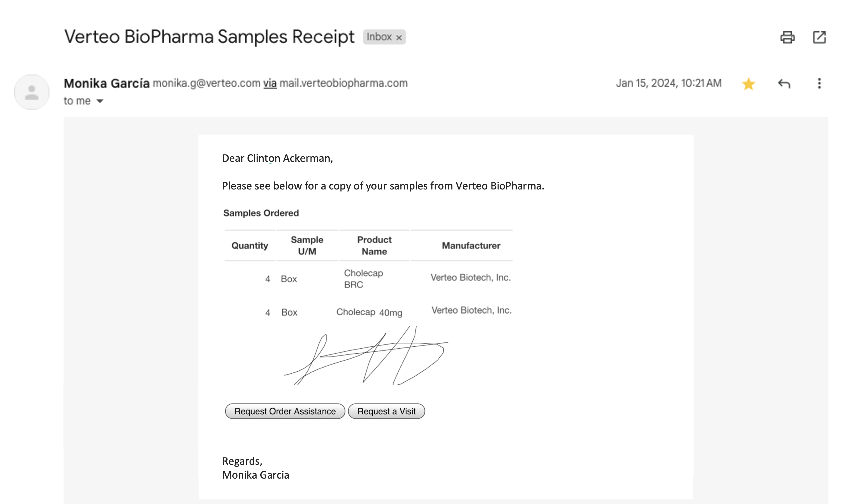Remove the Inbox label with its X

pyautogui.click(x=399, y=38)
